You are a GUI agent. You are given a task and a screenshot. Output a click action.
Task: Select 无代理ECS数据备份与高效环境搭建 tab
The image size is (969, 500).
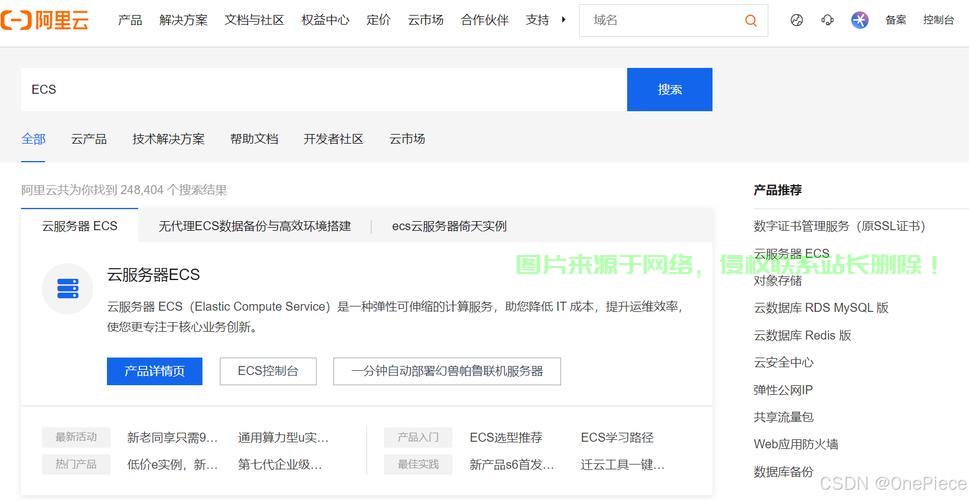pos(255,226)
